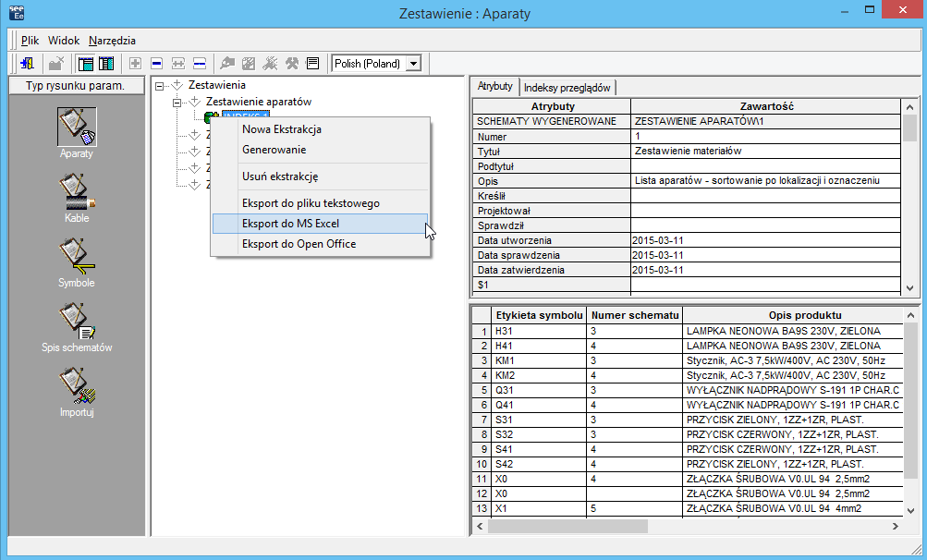Click the plus (expand) toolbar icon

click(135, 63)
